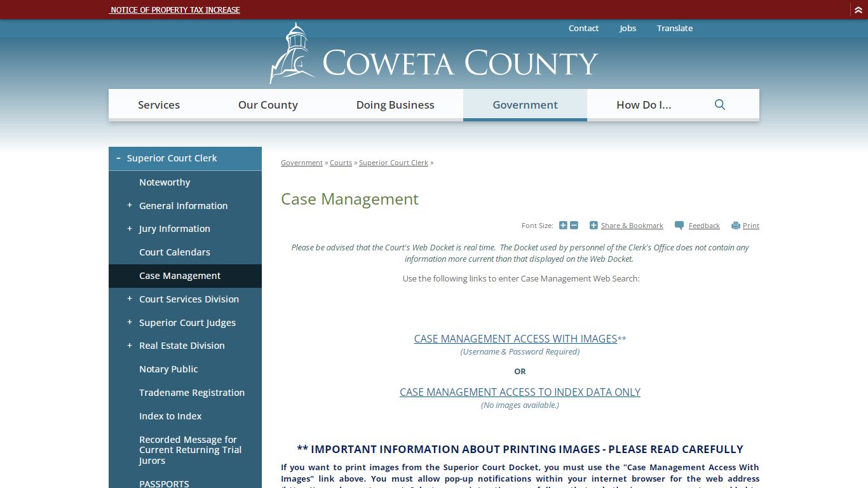Select Jury Information in the sidebar

(174, 229)
